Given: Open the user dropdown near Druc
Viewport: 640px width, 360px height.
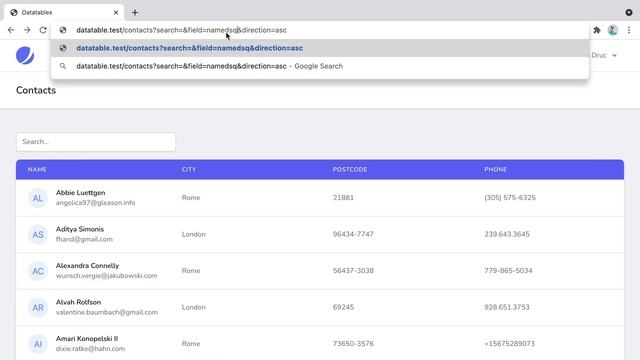Looking at the screenshot, I should point(604,56).
